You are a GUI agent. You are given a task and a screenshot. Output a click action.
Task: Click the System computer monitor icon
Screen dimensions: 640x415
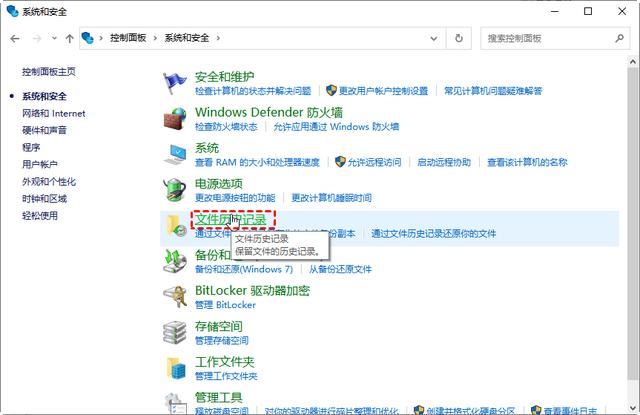point(175,155)
